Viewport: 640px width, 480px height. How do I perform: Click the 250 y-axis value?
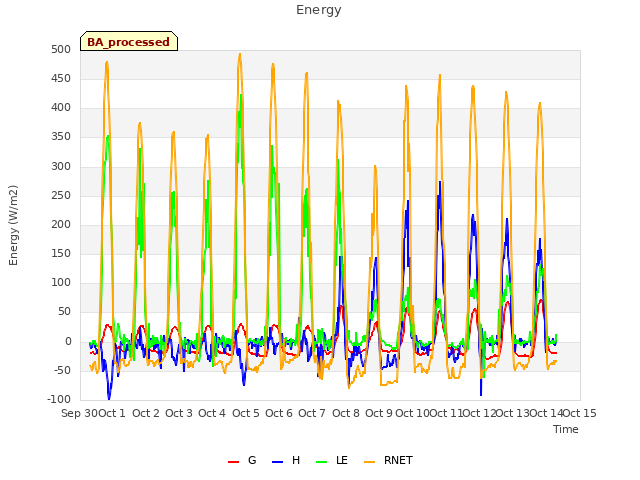click(61, 195)
